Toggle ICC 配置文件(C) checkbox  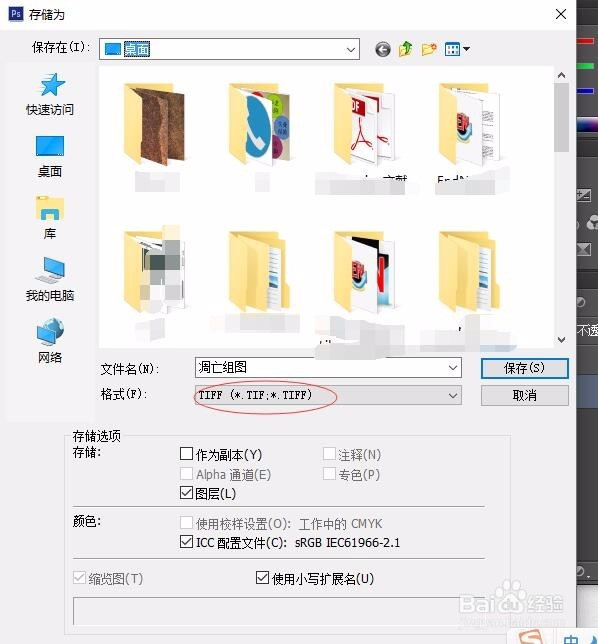(186, 542)
